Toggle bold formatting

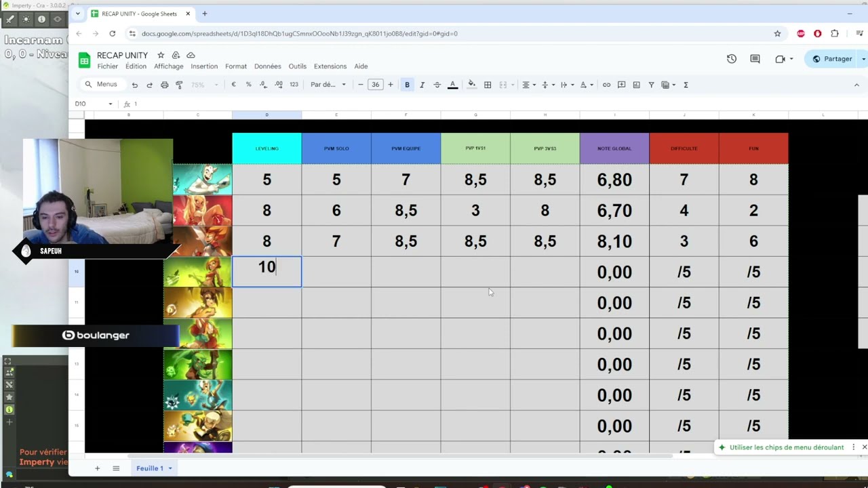(x=407, y=85)
